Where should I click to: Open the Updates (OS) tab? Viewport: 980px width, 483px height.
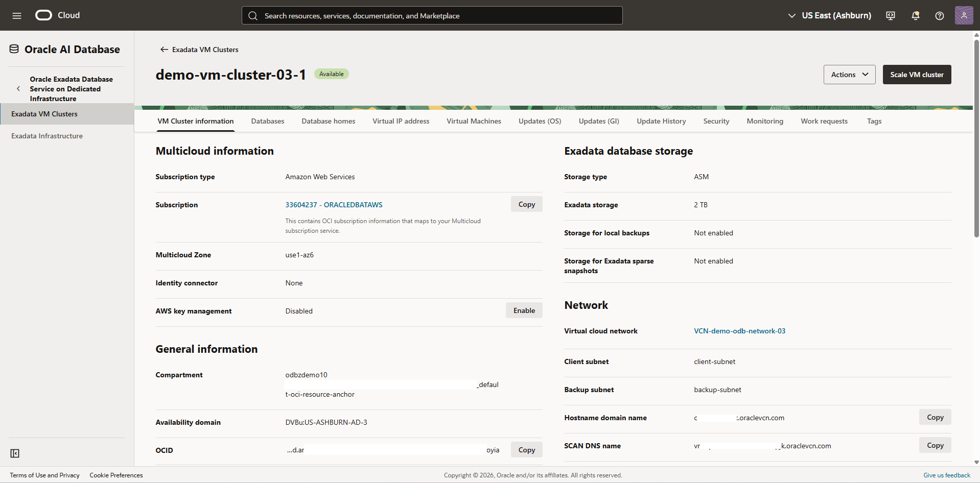tap(540, 121)
